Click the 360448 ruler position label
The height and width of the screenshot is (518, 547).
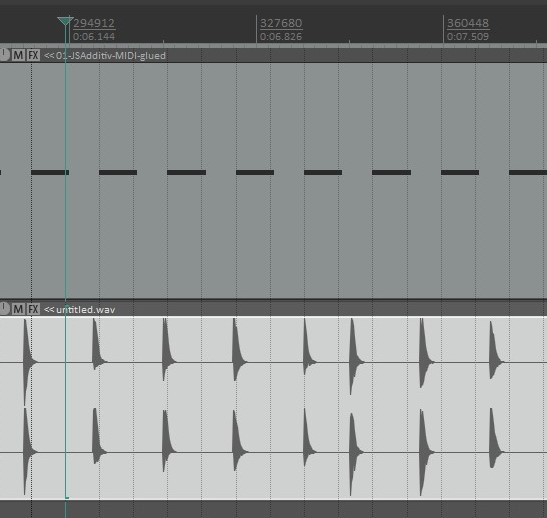click(468, 23)
